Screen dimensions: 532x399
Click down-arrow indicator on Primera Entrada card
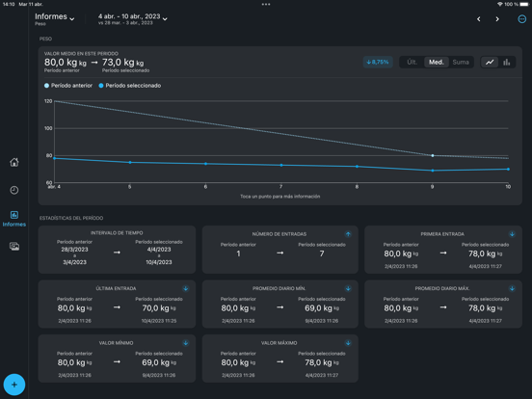[512, 234]
